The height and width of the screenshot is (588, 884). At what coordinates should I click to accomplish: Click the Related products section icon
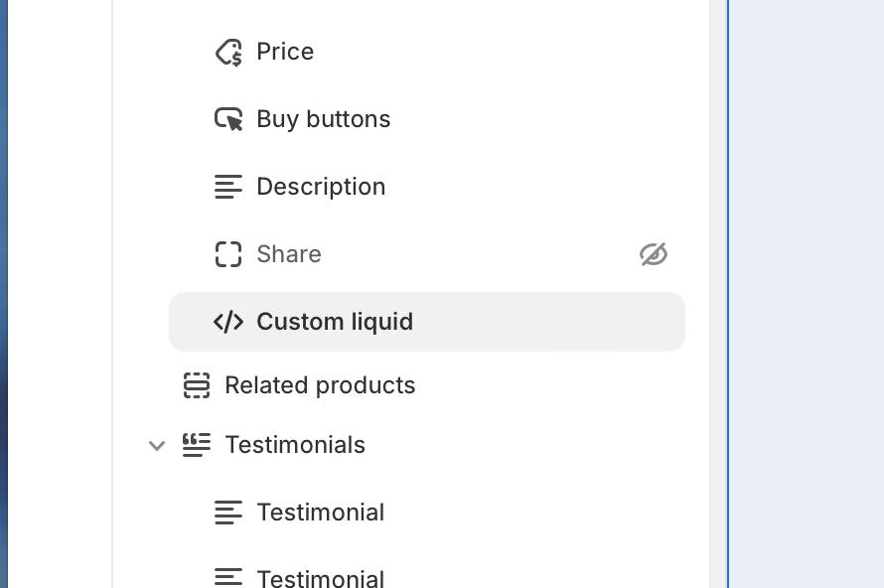click(197, 385)
